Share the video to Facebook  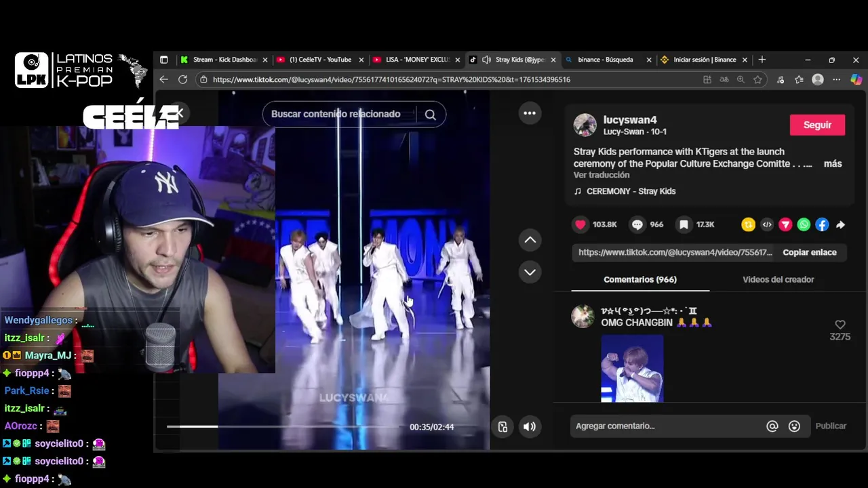pos(822,224)
